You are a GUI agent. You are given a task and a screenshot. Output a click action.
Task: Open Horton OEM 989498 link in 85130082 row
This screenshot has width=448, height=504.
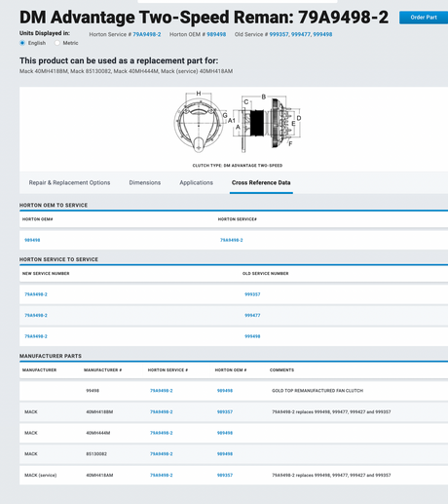click(225, 454)
